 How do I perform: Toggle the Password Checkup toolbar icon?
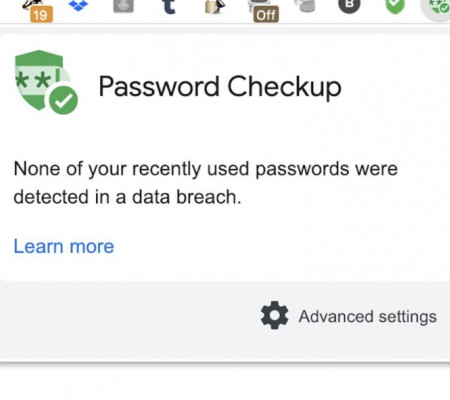point(438,8)
